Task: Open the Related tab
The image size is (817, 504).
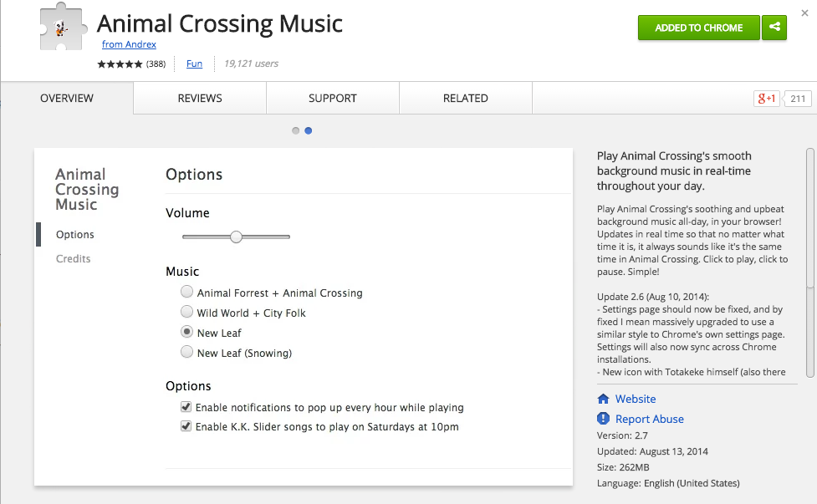Action: click(465, 99)
